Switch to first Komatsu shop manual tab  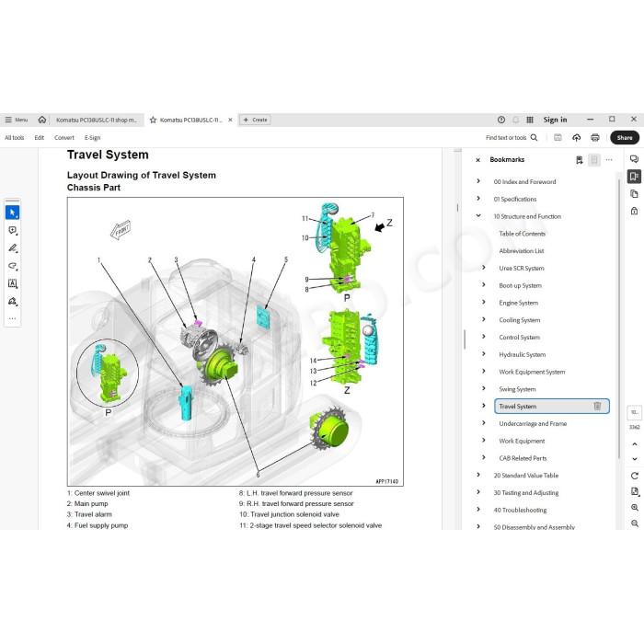coord(97,120)
